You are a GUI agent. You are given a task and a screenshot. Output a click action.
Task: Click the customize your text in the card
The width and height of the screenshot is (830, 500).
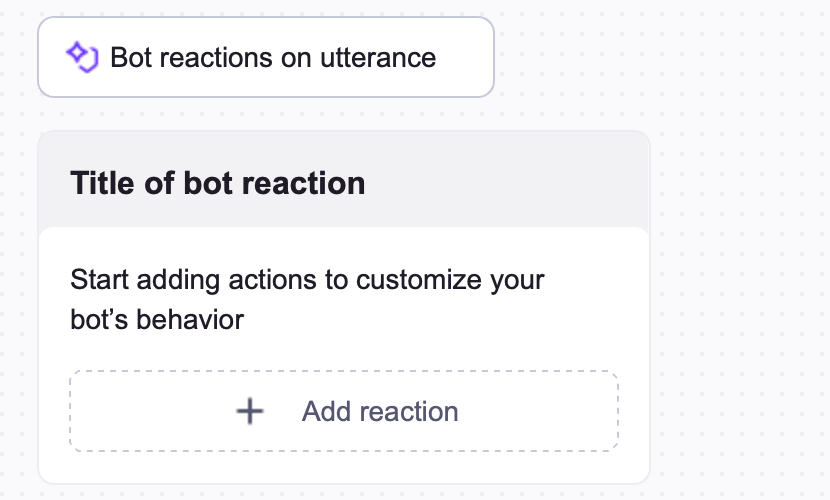point(470,278)
